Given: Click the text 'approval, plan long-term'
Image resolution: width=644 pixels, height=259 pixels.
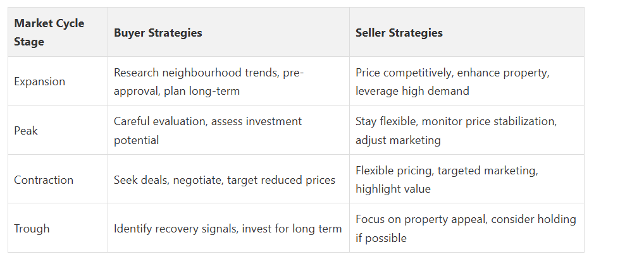Looking at the screenshot, I should (x=176, y=91).
